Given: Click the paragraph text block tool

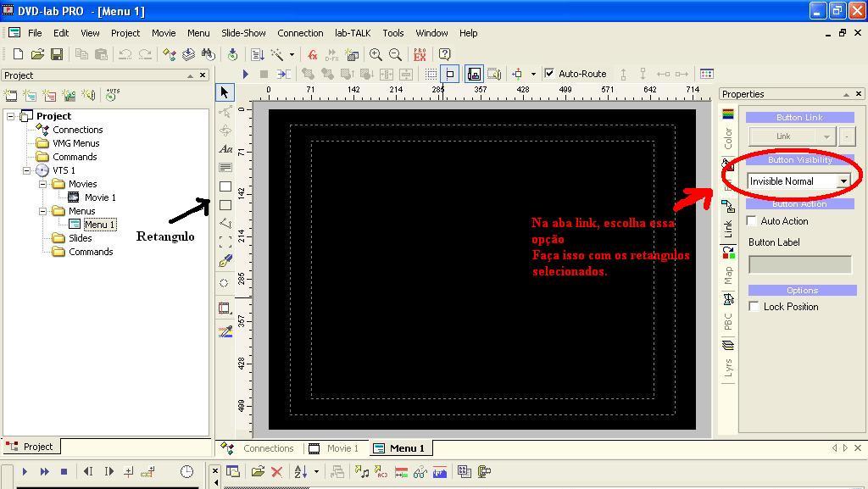Looking at the screenshot, I should pos(225,167).
